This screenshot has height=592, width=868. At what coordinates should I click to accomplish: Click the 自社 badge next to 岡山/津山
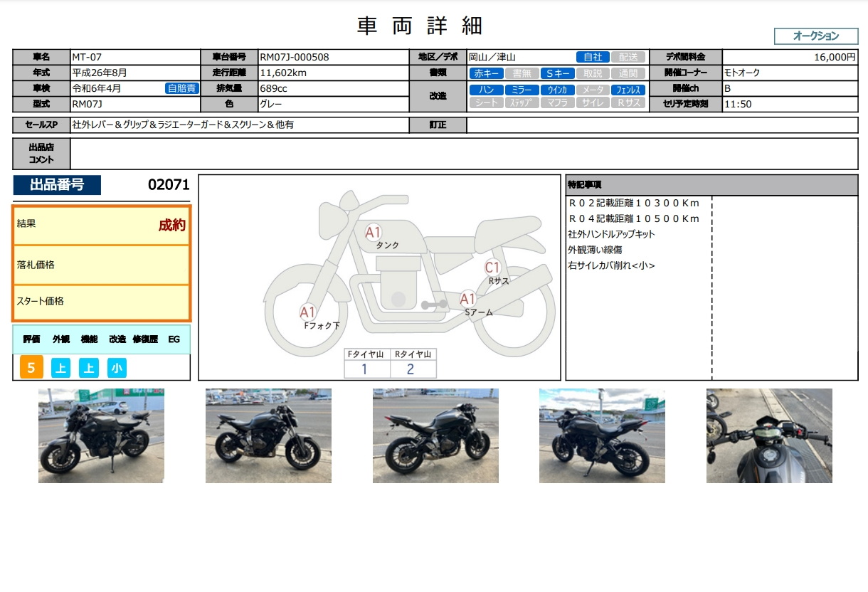593,57
